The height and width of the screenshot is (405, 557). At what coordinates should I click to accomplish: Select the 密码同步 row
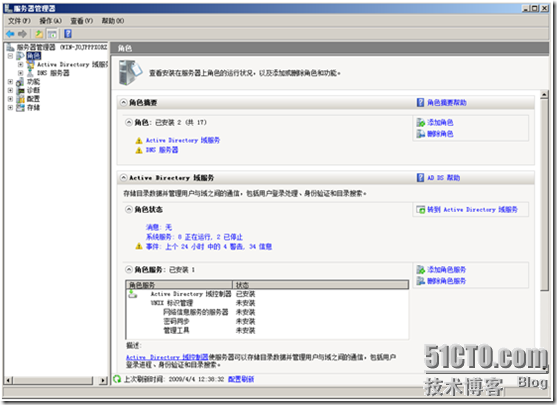[267, 322]
